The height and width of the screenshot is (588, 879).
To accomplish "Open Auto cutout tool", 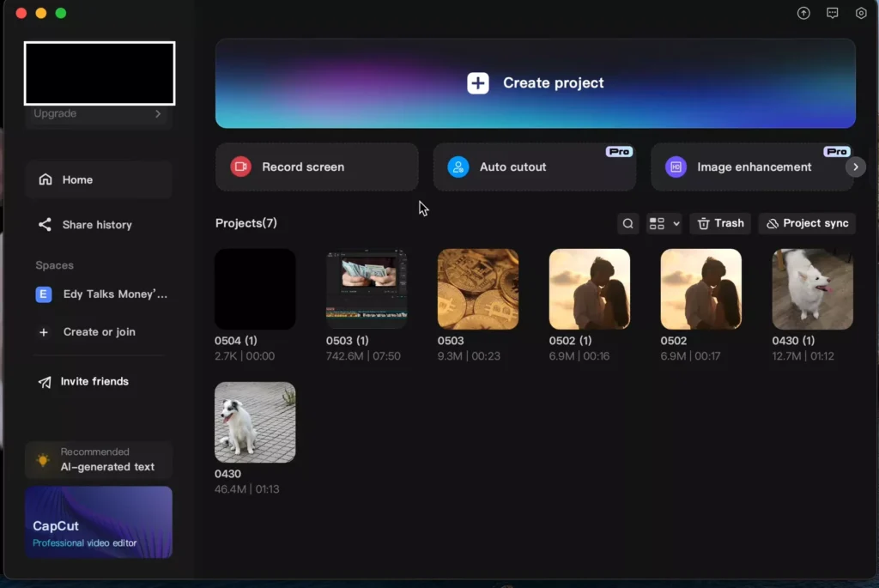I will (x=534, y=167).
